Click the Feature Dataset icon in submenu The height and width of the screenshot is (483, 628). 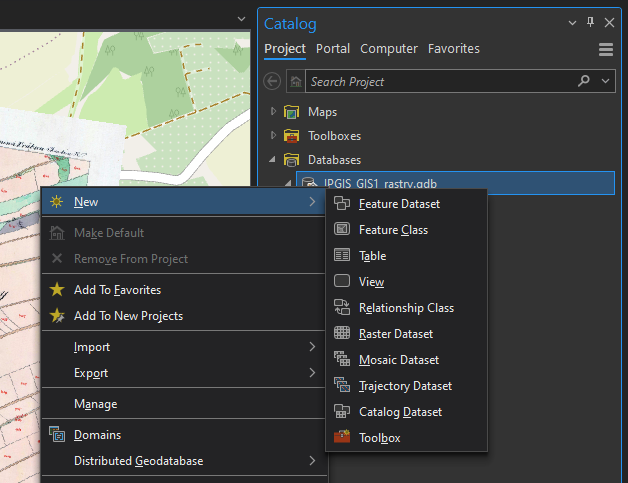tap(342, 204)
